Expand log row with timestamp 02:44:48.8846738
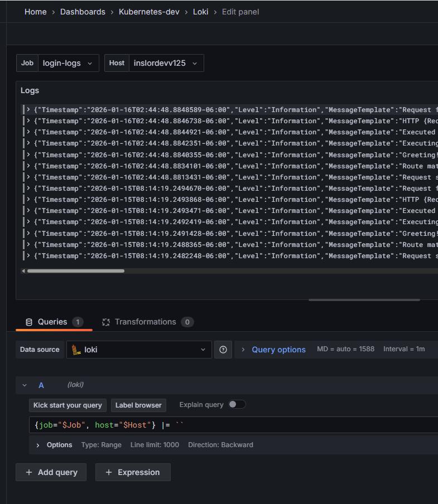The image size is (438, 504). tap(28, 121)
